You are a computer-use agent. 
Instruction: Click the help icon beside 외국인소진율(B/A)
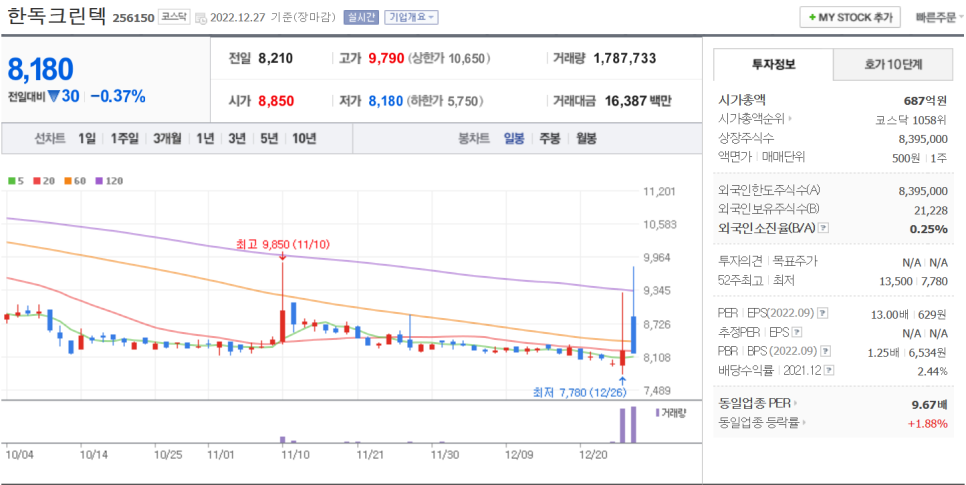tap(824, 228)
